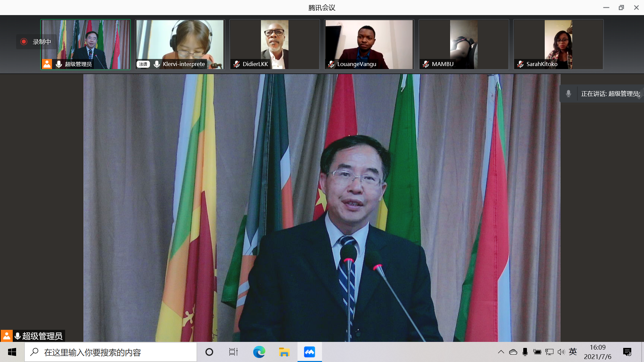Click the battery status tray icon
This screenshot has height=362, width=644.
[x=537, y=352]
